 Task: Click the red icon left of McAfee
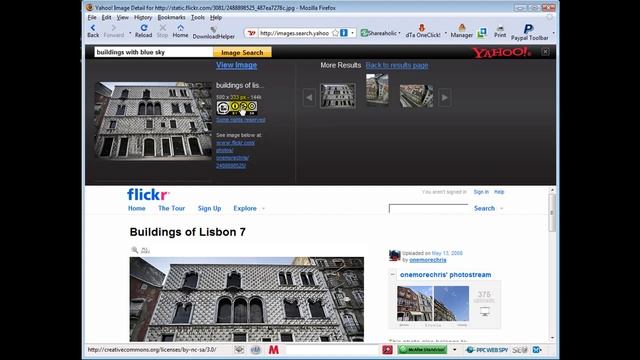point(387,350)
